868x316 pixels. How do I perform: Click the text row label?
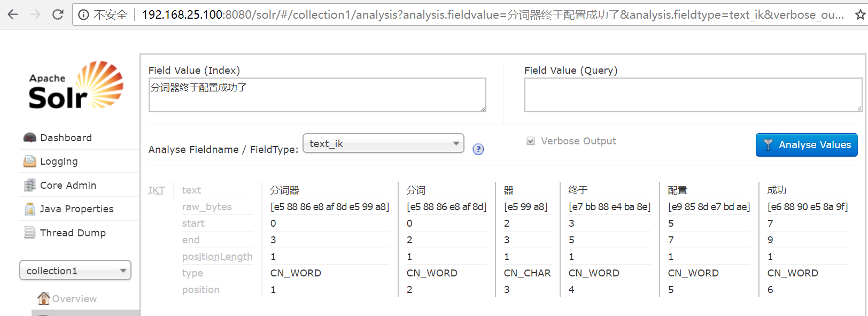191,190
